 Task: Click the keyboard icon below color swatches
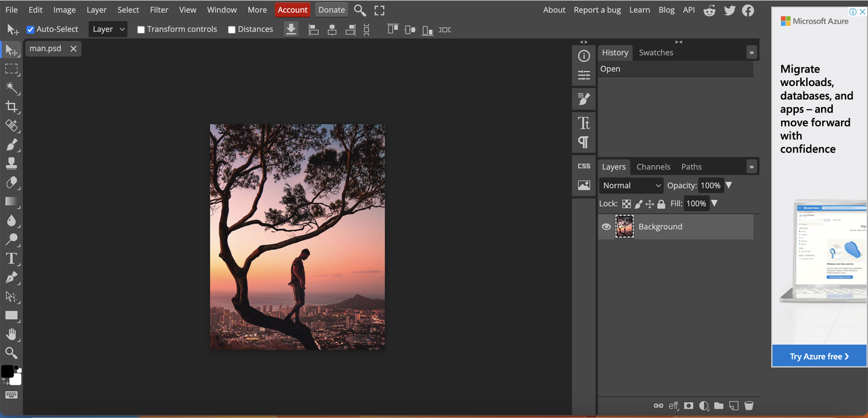tap(12, 396)
